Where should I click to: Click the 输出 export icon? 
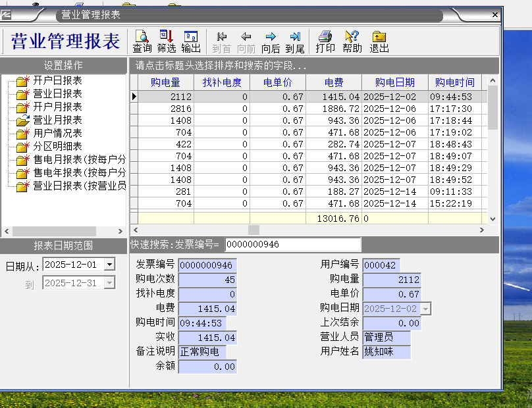point(191,41)
